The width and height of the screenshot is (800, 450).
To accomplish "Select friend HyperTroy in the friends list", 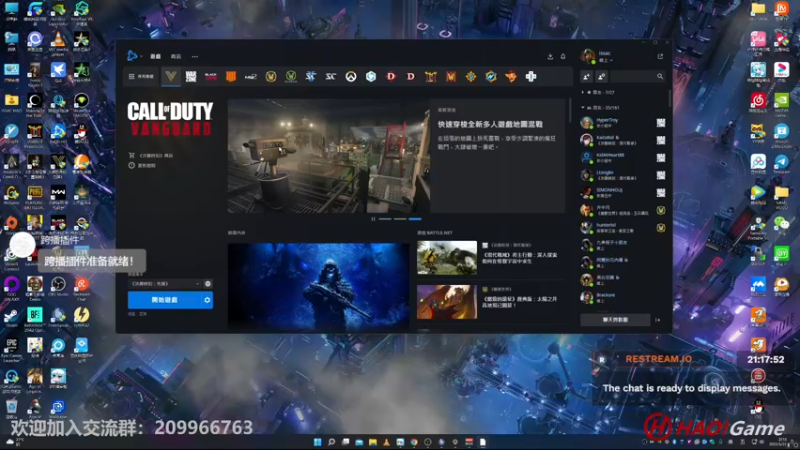I will (623, 122).
